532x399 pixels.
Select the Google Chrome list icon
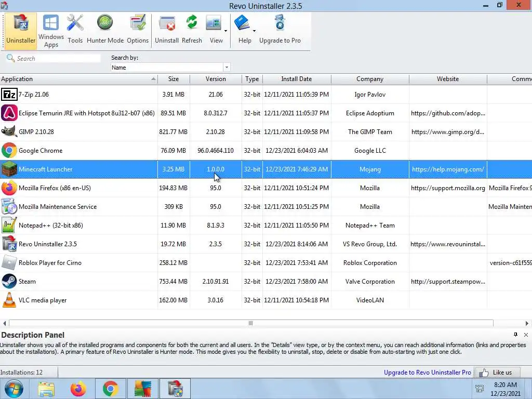9,150
